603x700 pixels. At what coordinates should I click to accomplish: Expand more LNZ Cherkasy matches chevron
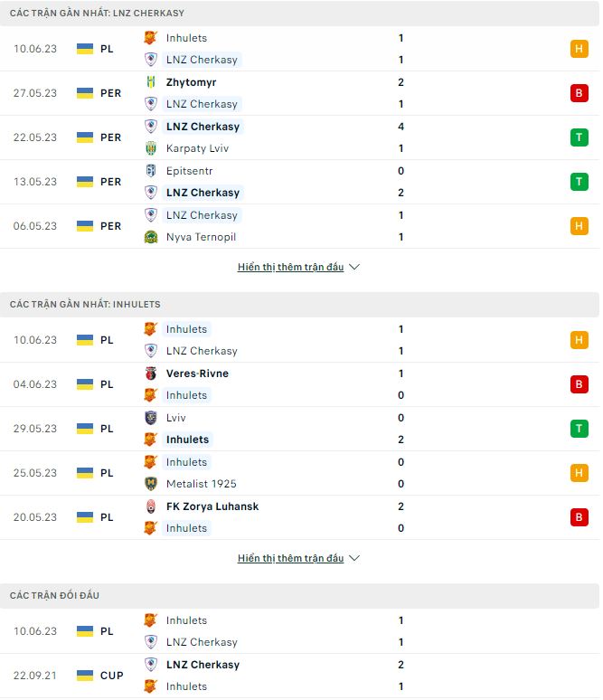[x=354, y=268]
